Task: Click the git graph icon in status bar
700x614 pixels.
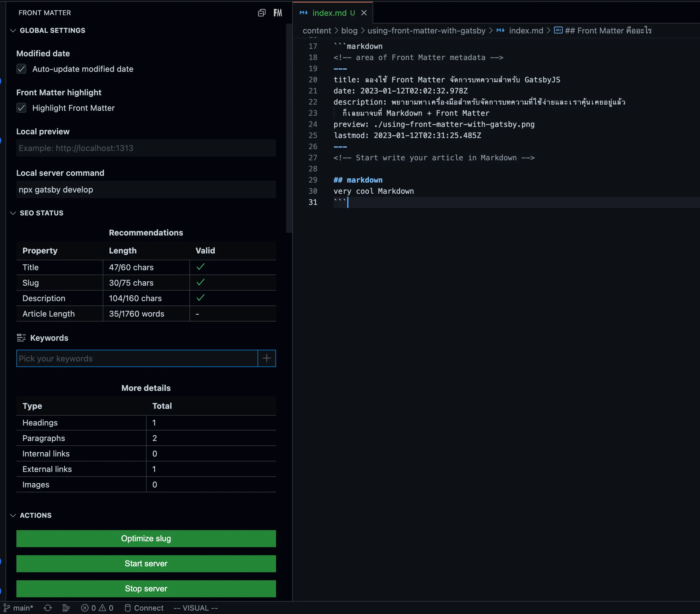Action: tap(66, 608)
